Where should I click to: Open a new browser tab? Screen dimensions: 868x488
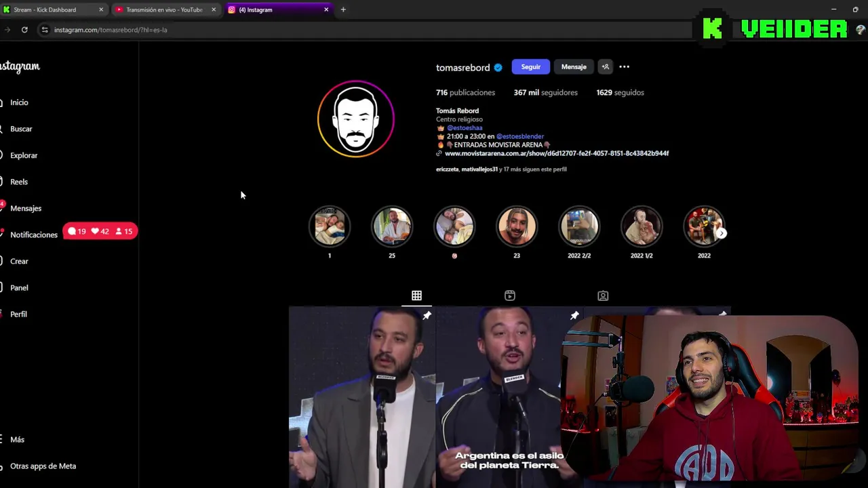point(343,9)
